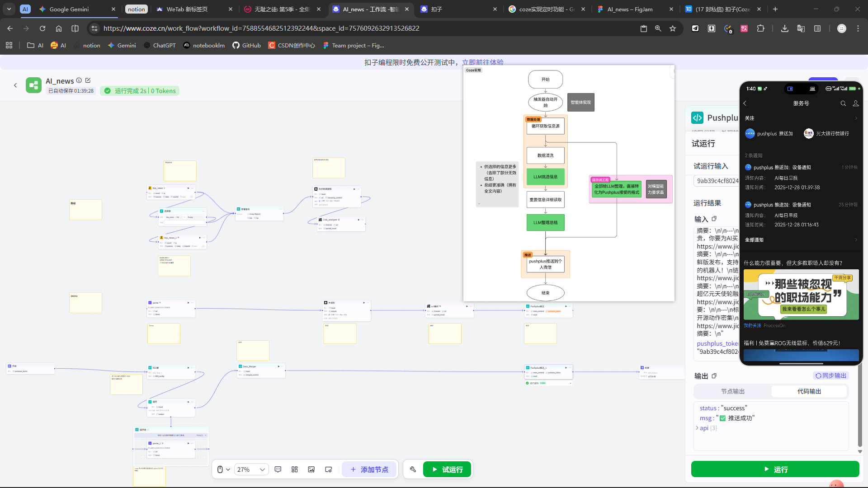Open the GitHub bookmark in bookmarks bar

[246, 45]
